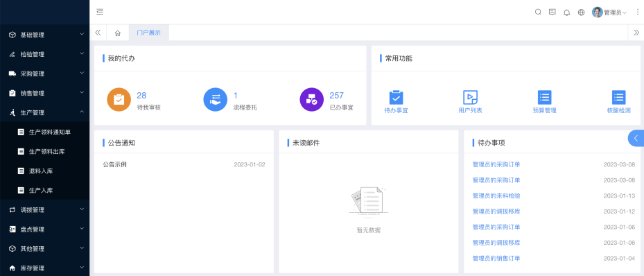Open 管理员的调拨移库 dated 2023-01-06
The width and height of the screenshot is (644, 276).
[x=496, y=242]
